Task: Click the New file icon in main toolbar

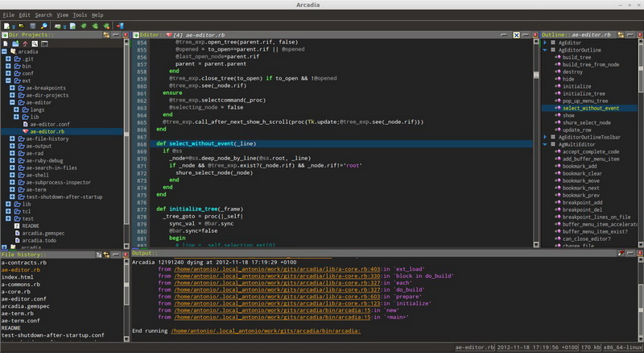Action: pyautogui.click(x=6, y=26)
